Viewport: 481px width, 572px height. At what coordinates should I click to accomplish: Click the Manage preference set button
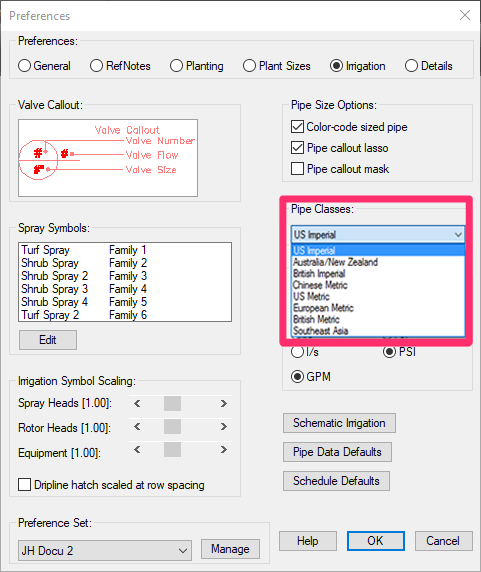click(230, 549)
